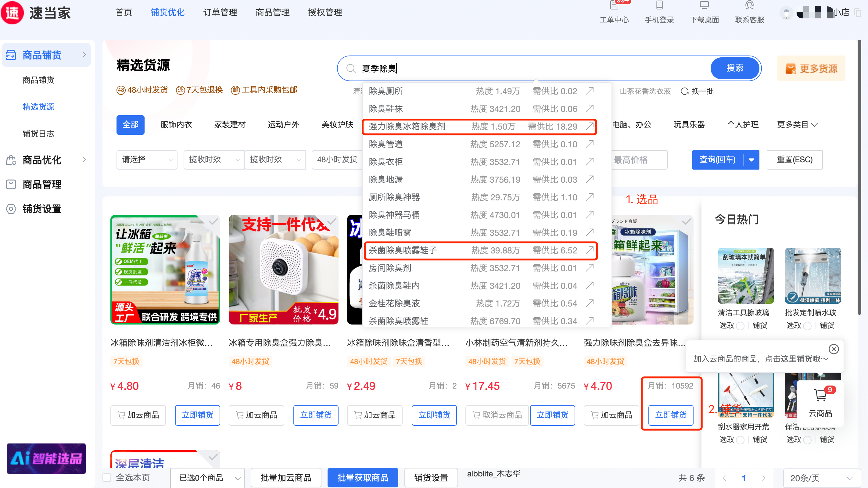This screenshot has width=868, height=488.
Task: Open the 已选0个商品 selection dropdown
Action: coord(207,478)
